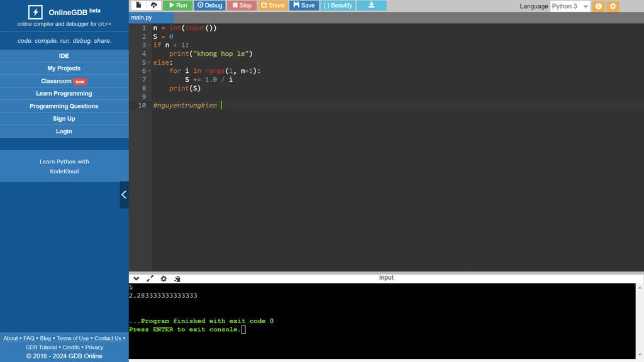Screen dimensions: 644x362
Task: Click the comment #nguyentrungkien in the editor
Action: point(186,106)
